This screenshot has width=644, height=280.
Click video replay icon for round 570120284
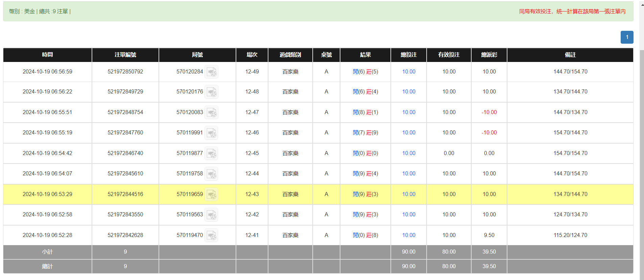click(212, 72)
